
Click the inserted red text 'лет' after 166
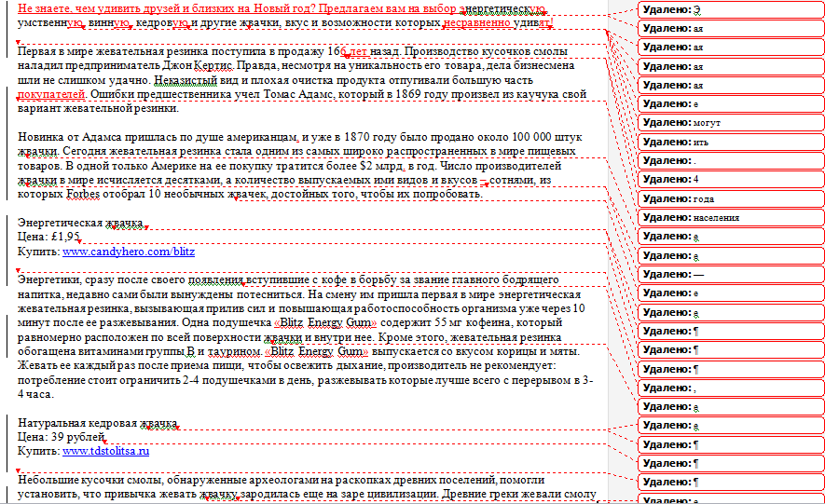coord(358,51)
